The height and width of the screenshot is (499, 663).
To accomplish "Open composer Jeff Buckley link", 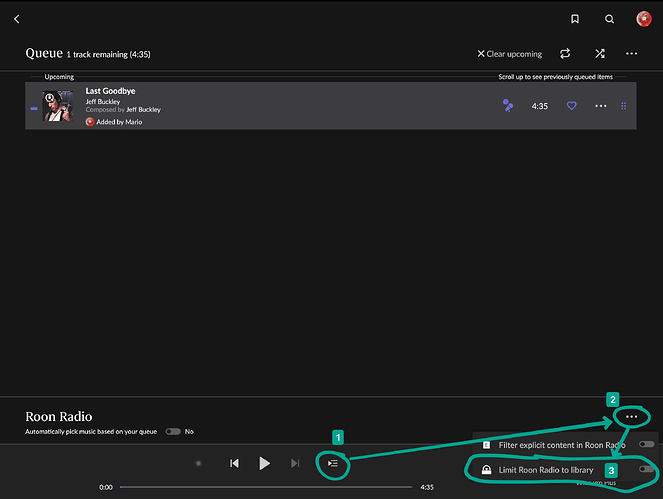I will (x=143, y=110).
